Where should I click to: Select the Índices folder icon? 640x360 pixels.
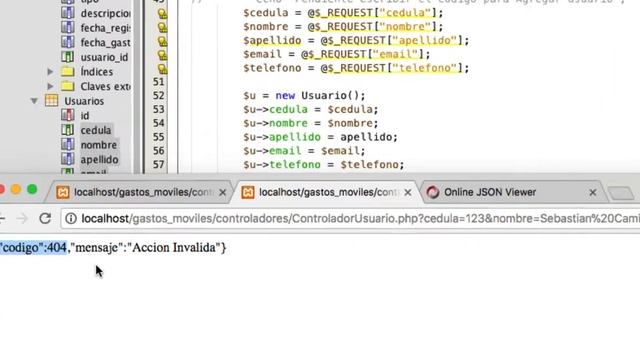coord(67,72)
